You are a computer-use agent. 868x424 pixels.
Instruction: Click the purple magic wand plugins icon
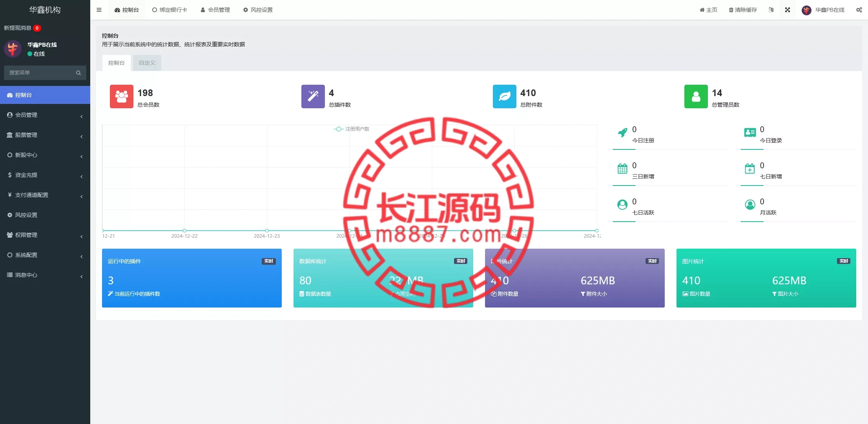click(x=313, y=96)
